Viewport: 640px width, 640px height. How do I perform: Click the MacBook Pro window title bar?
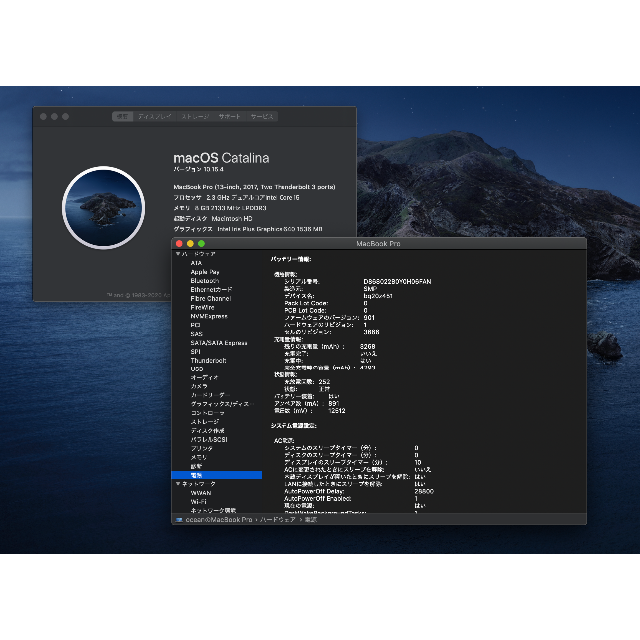click(378, 244)
